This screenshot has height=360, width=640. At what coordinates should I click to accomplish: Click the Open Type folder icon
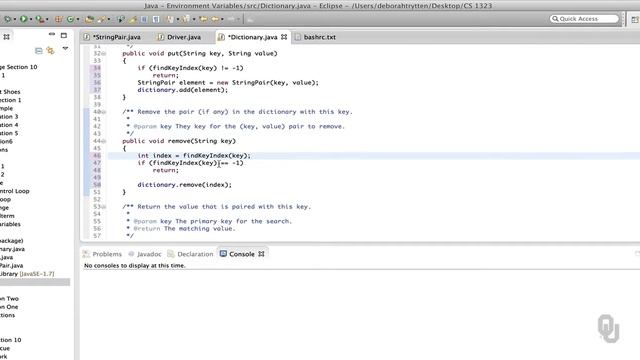point(89,19)
